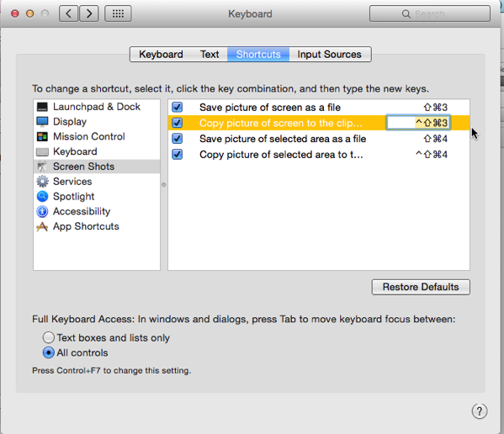Select the Spotlight category
This screenshot has height=434, width=504.
click(97, 196)
